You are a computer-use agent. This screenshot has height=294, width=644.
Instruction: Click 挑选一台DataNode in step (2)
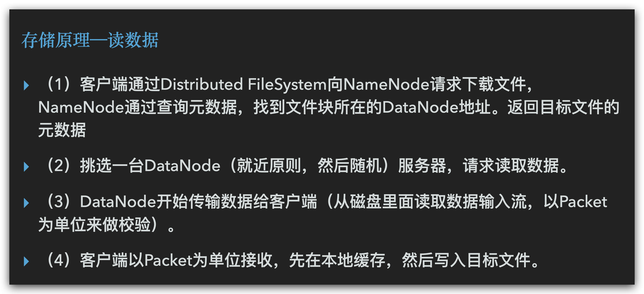(150, 166)
